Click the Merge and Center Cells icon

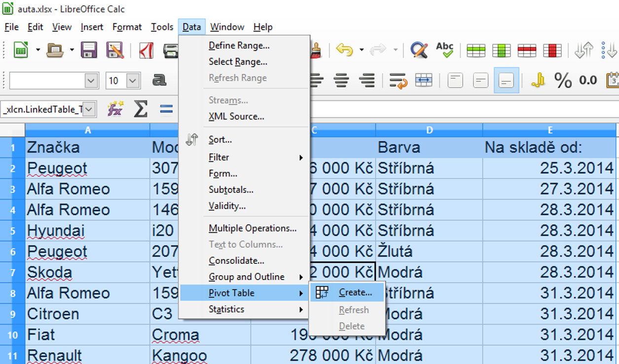(424, 80)
